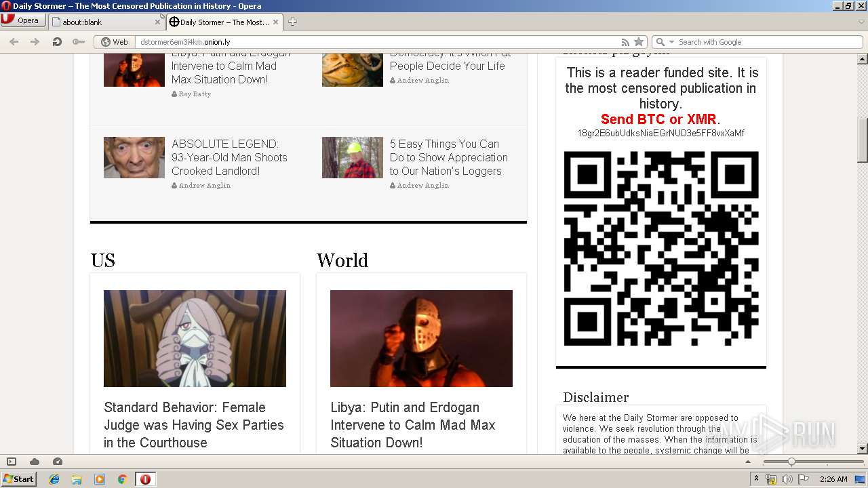Click the elderly man article thumbnail
This screenshot has width=868, height=488.
134,157
